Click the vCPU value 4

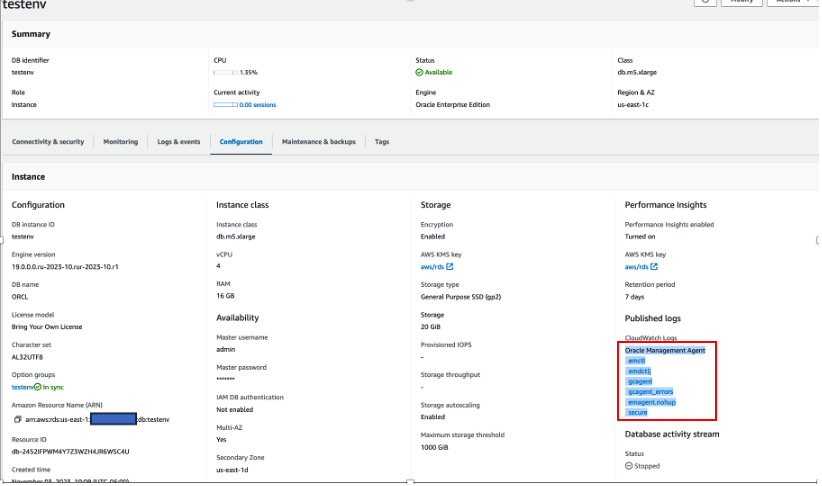pos(219,266)
